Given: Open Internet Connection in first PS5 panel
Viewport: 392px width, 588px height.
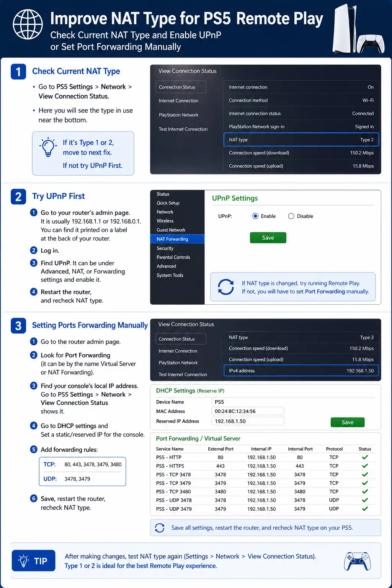Looking at the screenshot, I should (179, 101).
